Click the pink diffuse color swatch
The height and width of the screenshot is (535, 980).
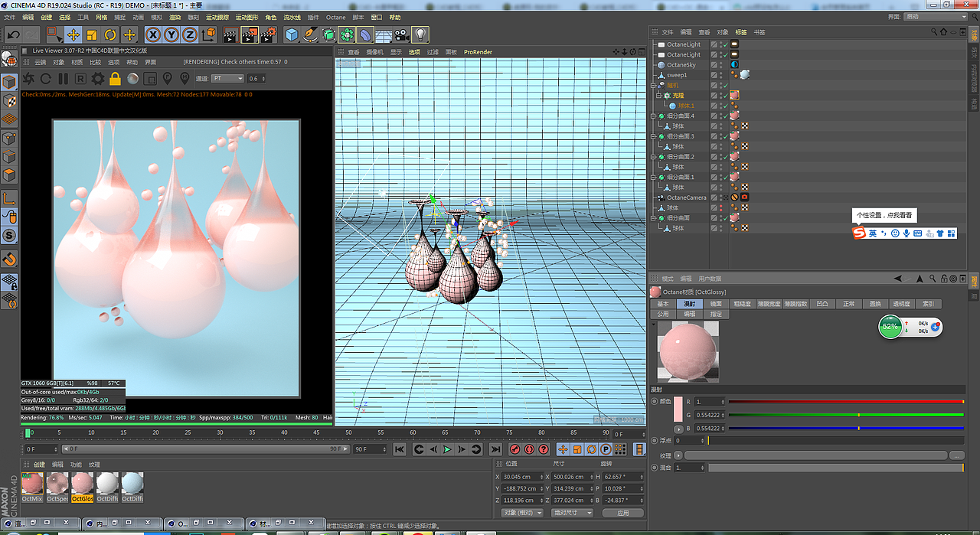678,409
